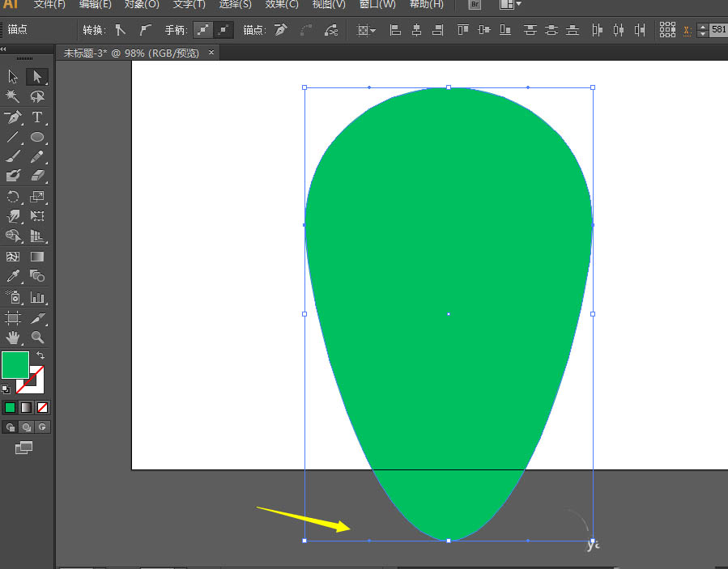Swap fill and stroke colors
Image resolution: width=728 pixels, height=569 pixels.
tap(40, 355)
